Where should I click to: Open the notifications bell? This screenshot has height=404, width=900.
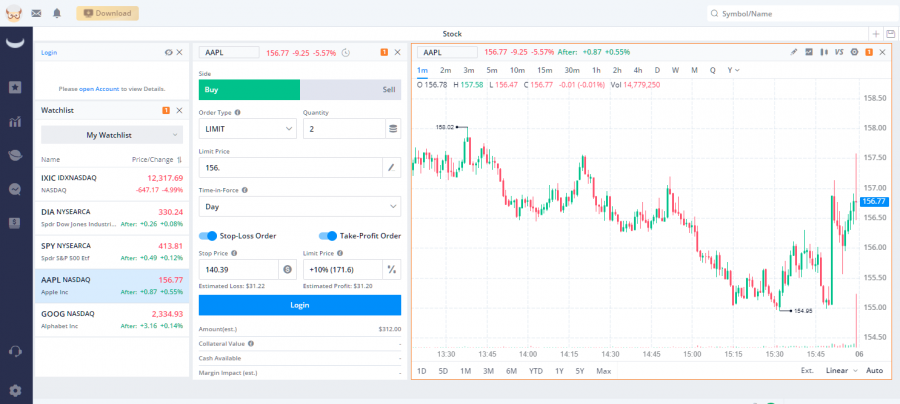[57, 14]
